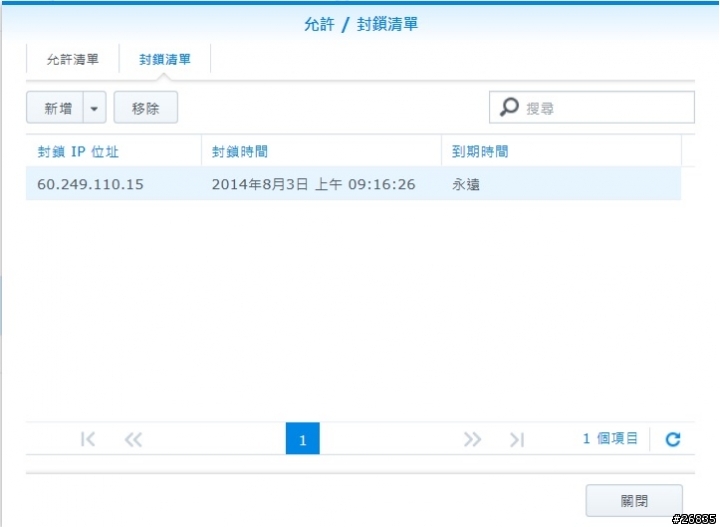Expand the 新增 dropdown arrow
This screenshot has height=527, width=720.
coord(95,107)
